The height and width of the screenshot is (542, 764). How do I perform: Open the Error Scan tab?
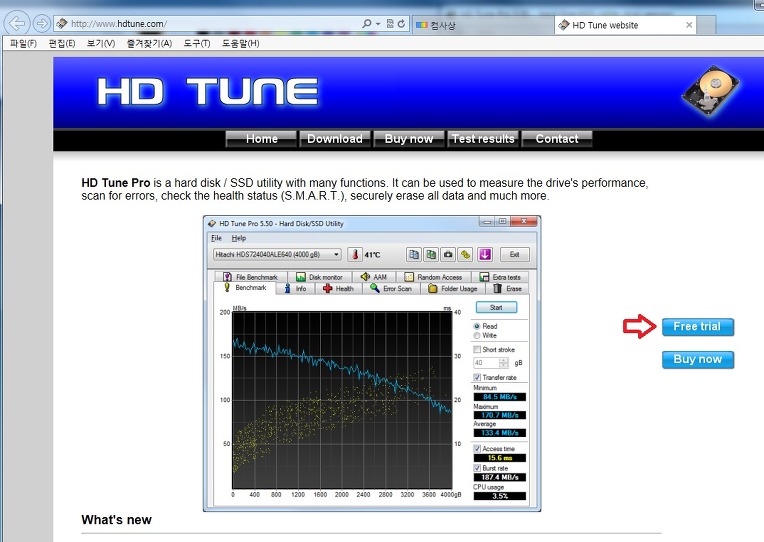pos(391,289)
